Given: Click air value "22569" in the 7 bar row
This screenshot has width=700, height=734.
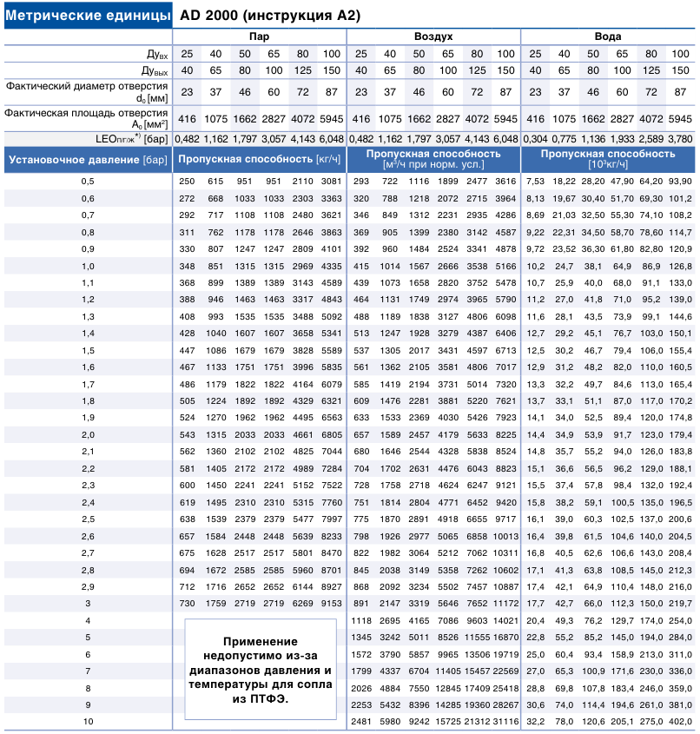Looking at the screenshot, I should (505, 671).
